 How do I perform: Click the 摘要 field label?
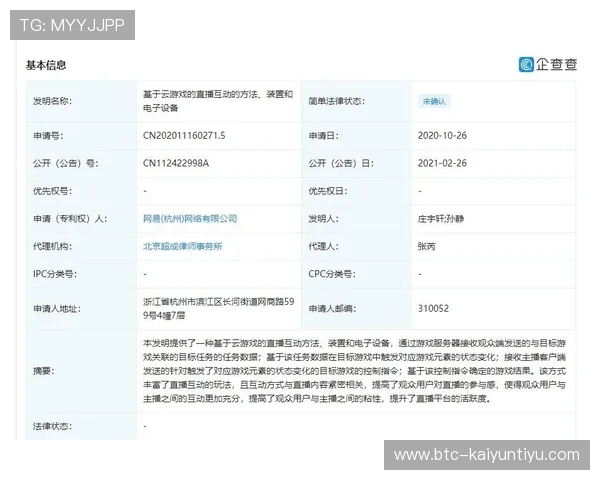point(44,371)
